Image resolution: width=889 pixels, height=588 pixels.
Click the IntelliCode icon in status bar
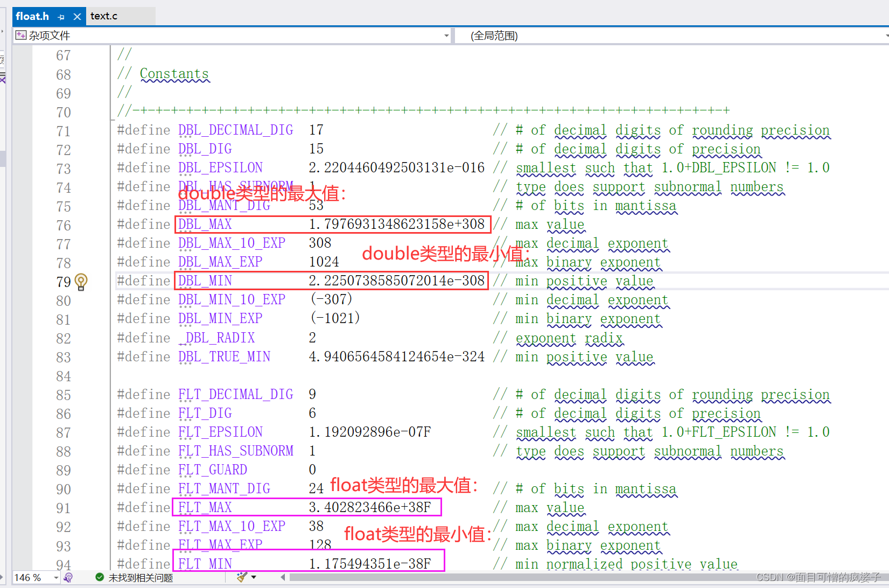[x=68, y=578]
